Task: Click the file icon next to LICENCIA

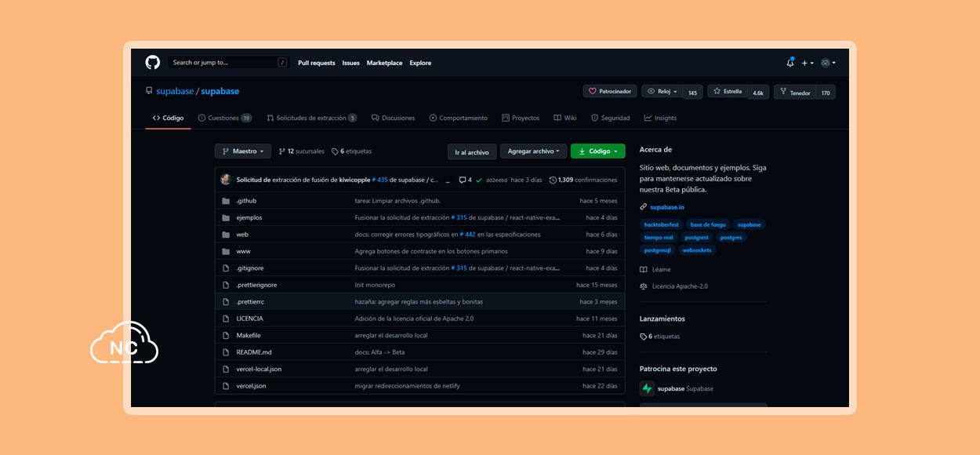Action: [226, 318]
